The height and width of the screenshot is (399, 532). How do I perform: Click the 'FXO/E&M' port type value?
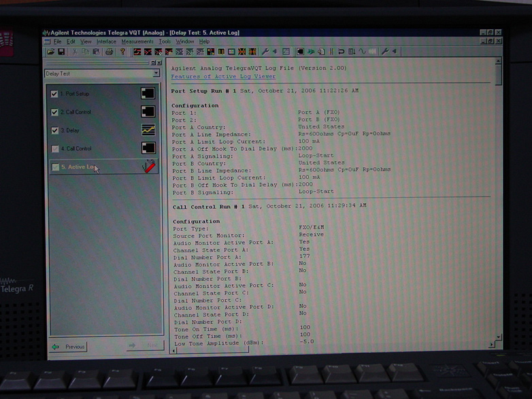pos(312,227)
